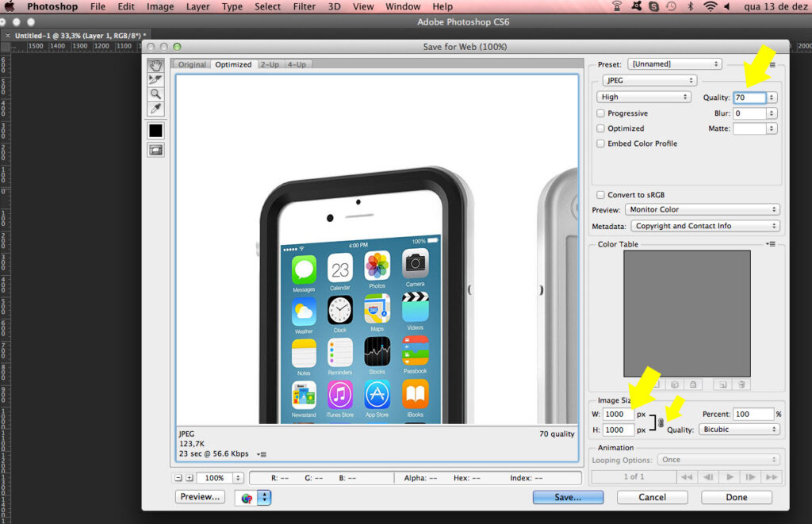Open the Optimize menu icon beside Preset
The width and height of the screenshot is (812, 524).
pyautogui.click(x=772, y=65)
